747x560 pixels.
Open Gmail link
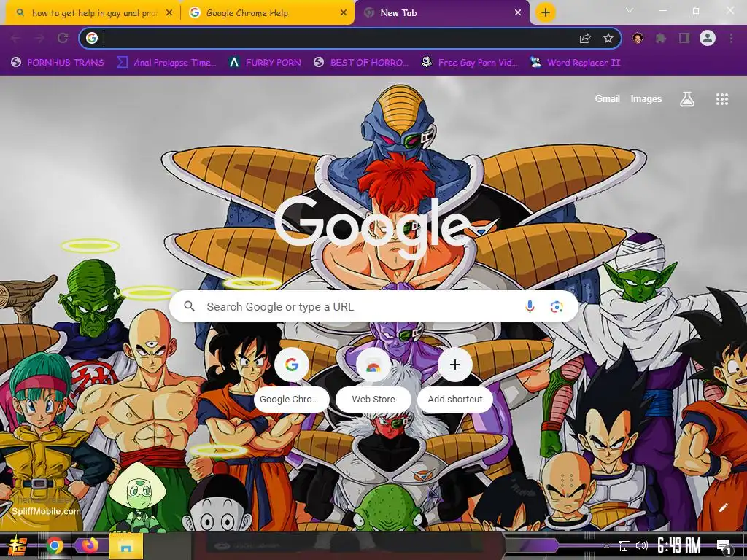coord(607,98)
